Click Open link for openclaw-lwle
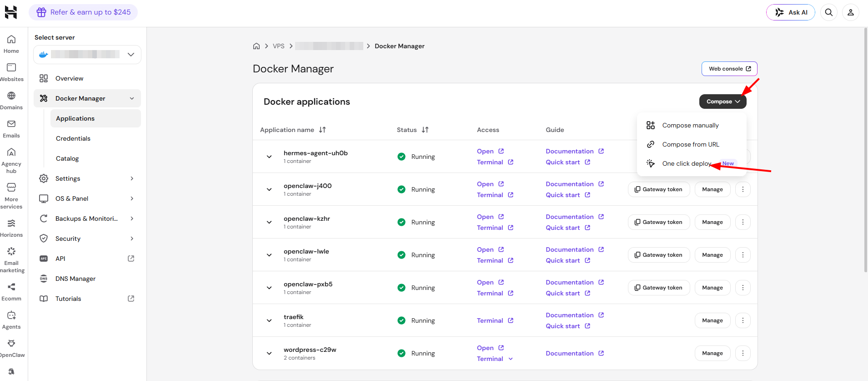This screenshot has width=868, height=381. coord(490,249)
